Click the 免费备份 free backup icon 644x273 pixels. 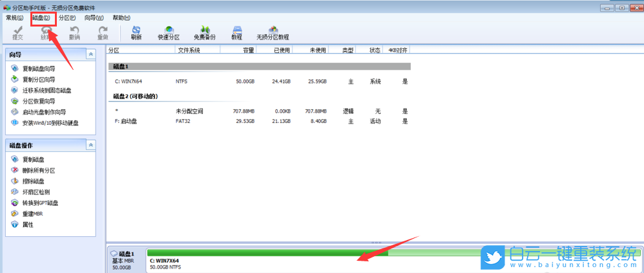click(205, 32)
